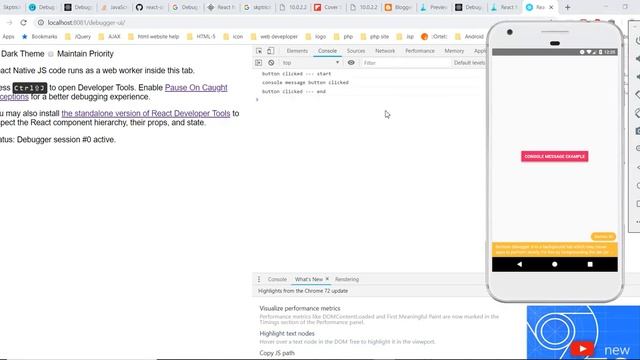The height and width of the screenshot is (360, 640).
Task: Click the console Filter input field
Action: [406, 63]
